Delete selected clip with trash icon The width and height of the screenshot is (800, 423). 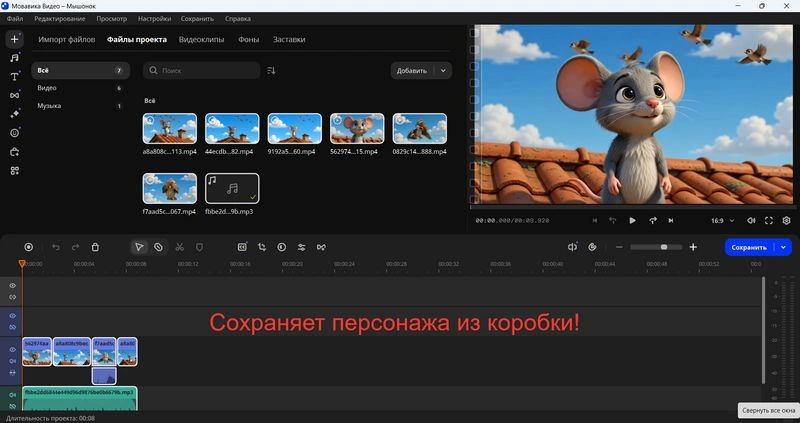95,247
